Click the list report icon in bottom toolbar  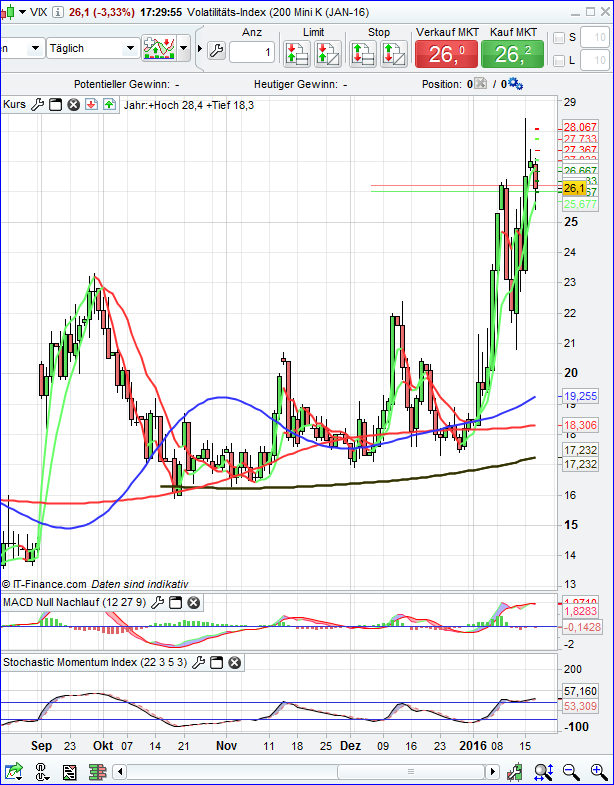coord(70,771)
